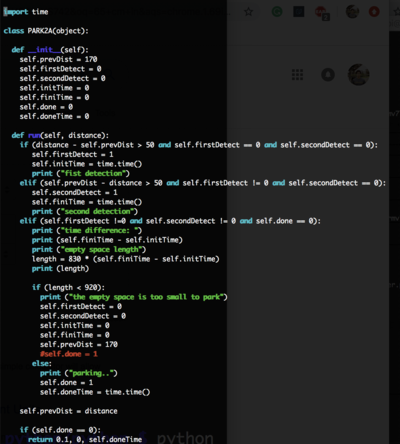Click 'print (self.finiTime - self.initTime)' line

point(107,240)
